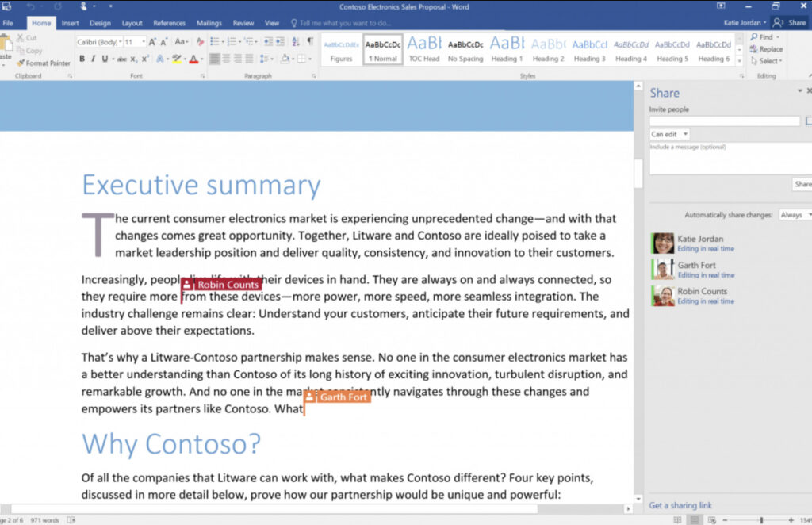Image resolution: width=812 pixels, height=525 pixels.
Task: Open the Can edit permission dropdown
Action: (x=669, y=134)
